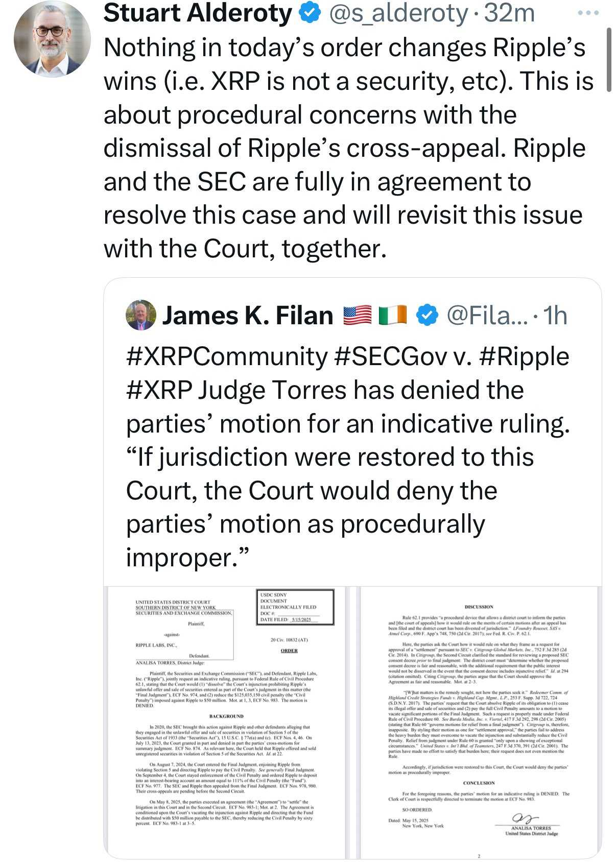Click the 1h timestamp on quoted tweet
Viewport: 616px width, 862px height.
(555, 316)
